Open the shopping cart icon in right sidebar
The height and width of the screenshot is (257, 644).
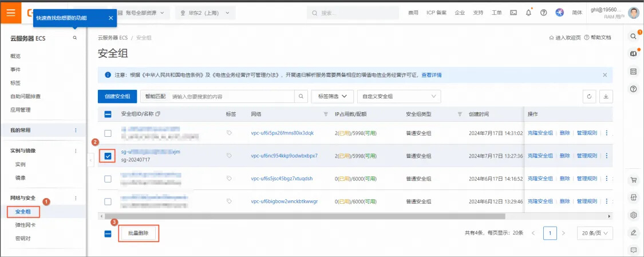point(633,180)
